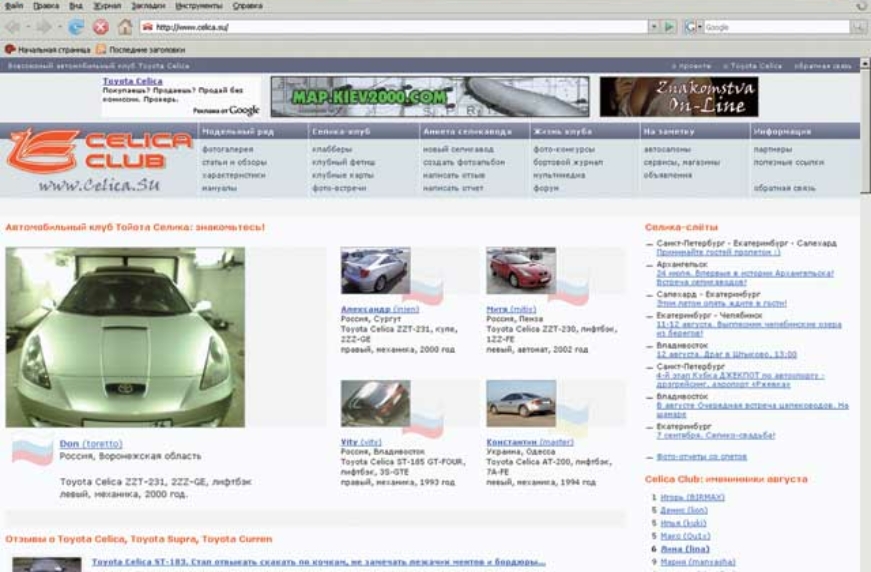This screenshot has width=871, height=572.
Task: Click the Forward arrow button
Action: point(44,27)
